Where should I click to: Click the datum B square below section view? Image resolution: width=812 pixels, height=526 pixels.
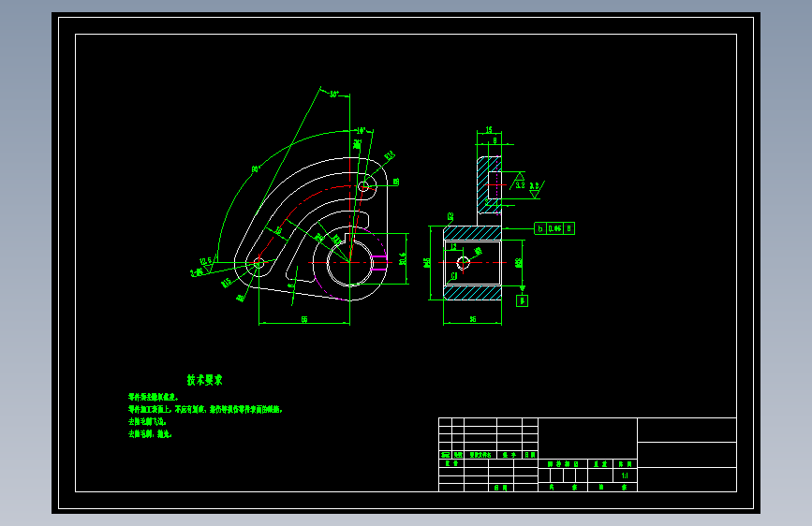522,300
